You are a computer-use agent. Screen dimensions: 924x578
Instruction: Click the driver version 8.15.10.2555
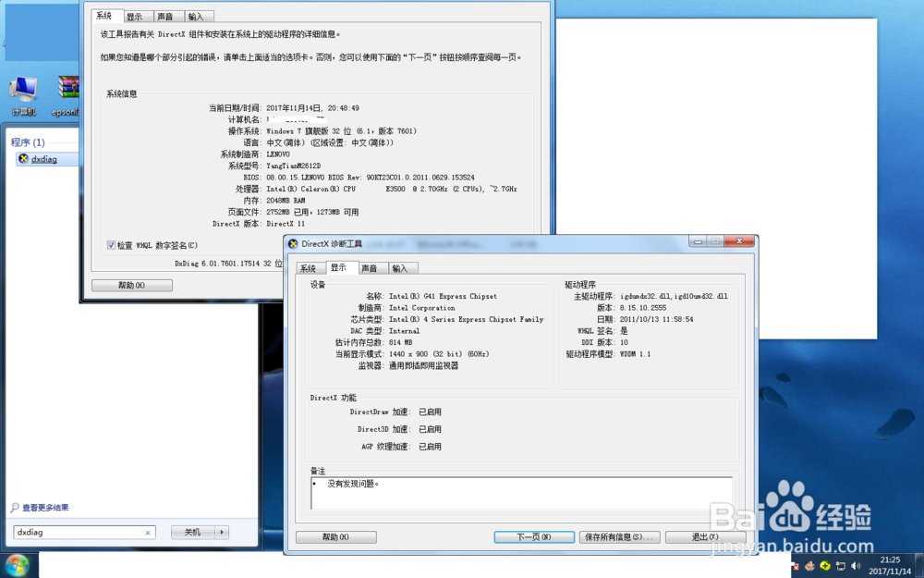click(643, 308)
